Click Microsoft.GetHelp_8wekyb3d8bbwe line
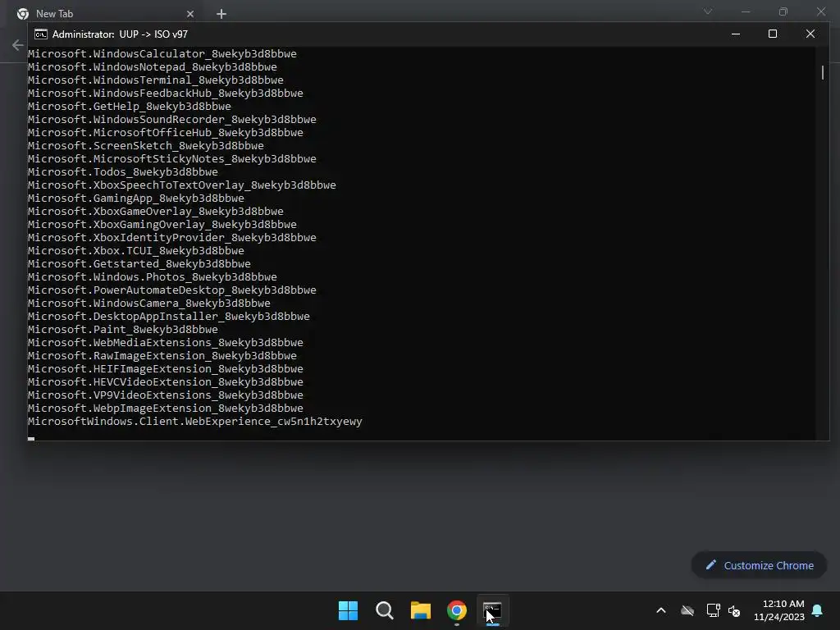Viewport: 840px width, 630px height. (x=130, y=106)
